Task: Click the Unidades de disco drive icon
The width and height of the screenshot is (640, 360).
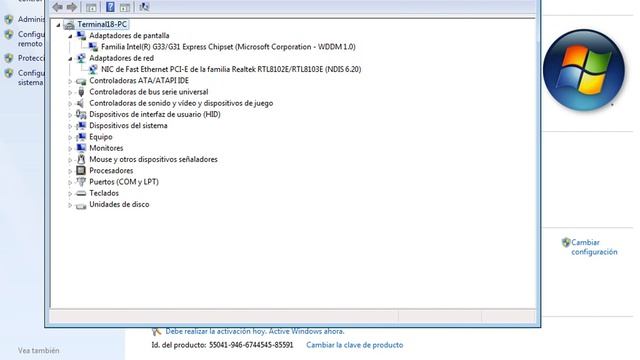Action: [81, 205]
